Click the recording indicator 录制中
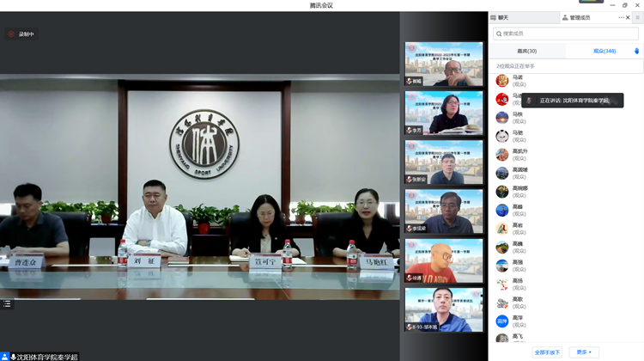This screenshot has width=644, height=361. coord(22,34)
